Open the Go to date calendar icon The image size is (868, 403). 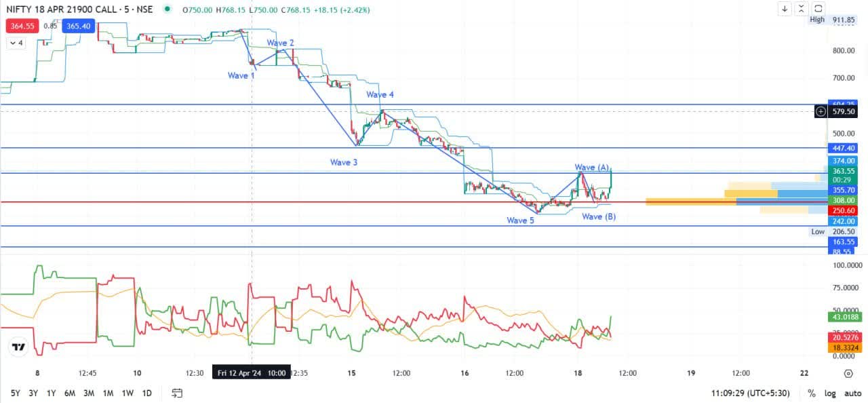[x=177, y=393]
